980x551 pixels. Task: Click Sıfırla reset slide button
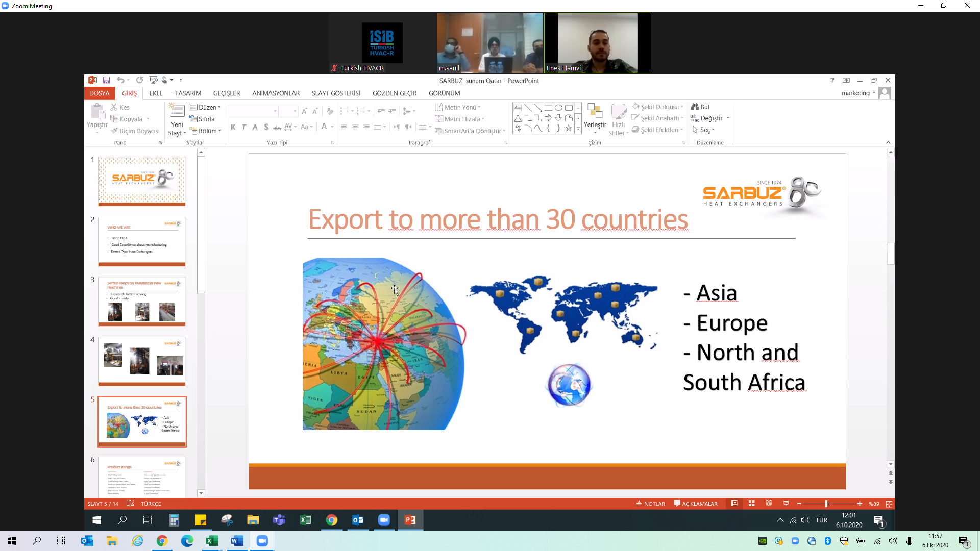click(202, 119)
